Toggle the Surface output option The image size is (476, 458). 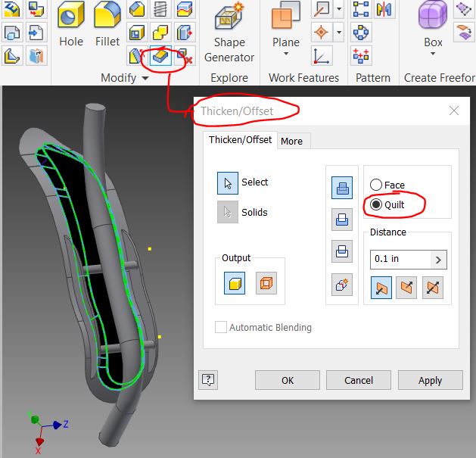coord(266,283)
